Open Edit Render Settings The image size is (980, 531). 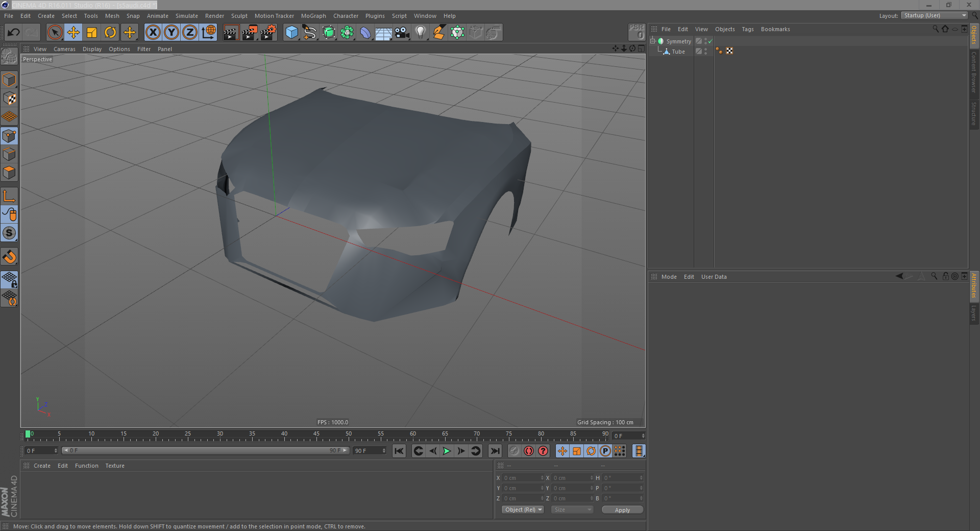(268, 33)
